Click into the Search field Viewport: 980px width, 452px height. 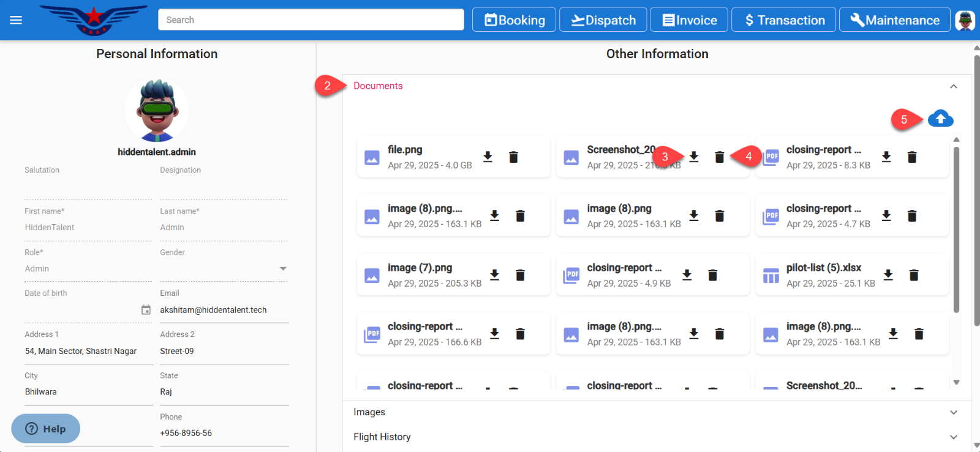pos(311,20)
